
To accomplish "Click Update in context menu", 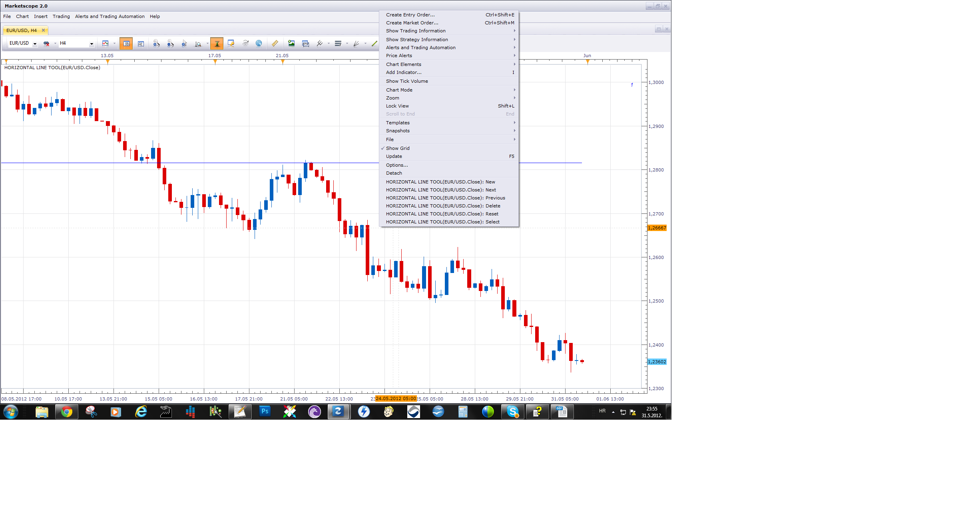I will [449, 156].
